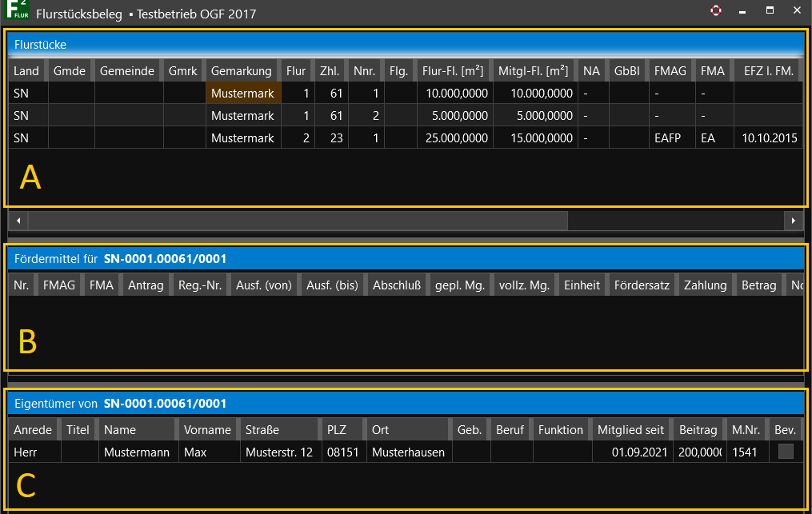
Task: Maximize the Flurstücksbeleg window
Action: pos(770,11)
